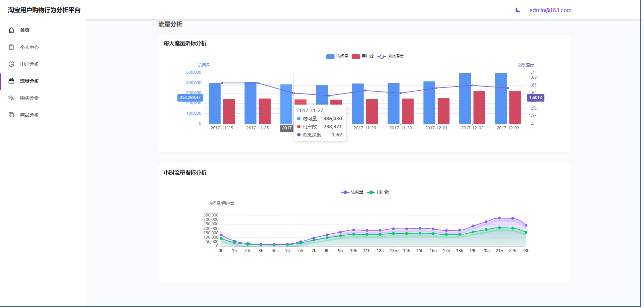Click the 21h 访问量 data point on the hourly chart

[499, 218]
